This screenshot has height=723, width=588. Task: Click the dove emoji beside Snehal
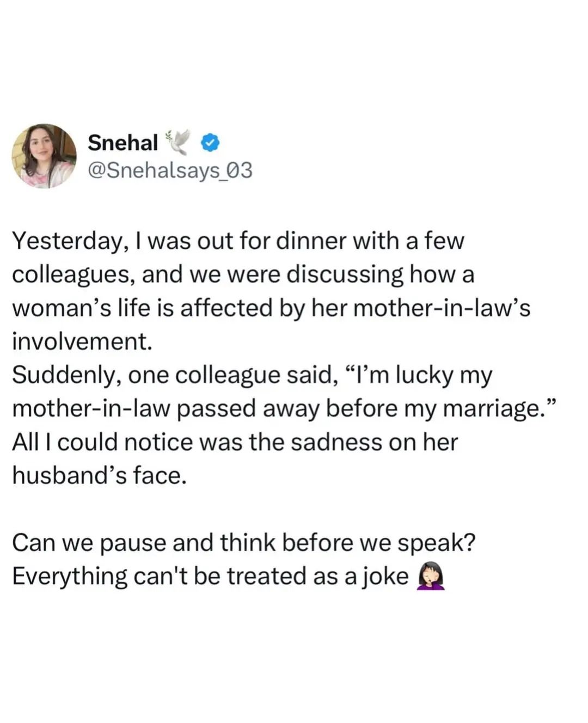click(x=179, y=142)
